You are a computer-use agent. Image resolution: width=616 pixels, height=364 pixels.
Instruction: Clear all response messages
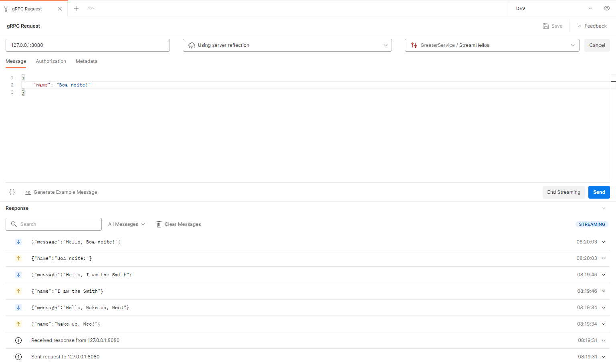pos(179,224)
